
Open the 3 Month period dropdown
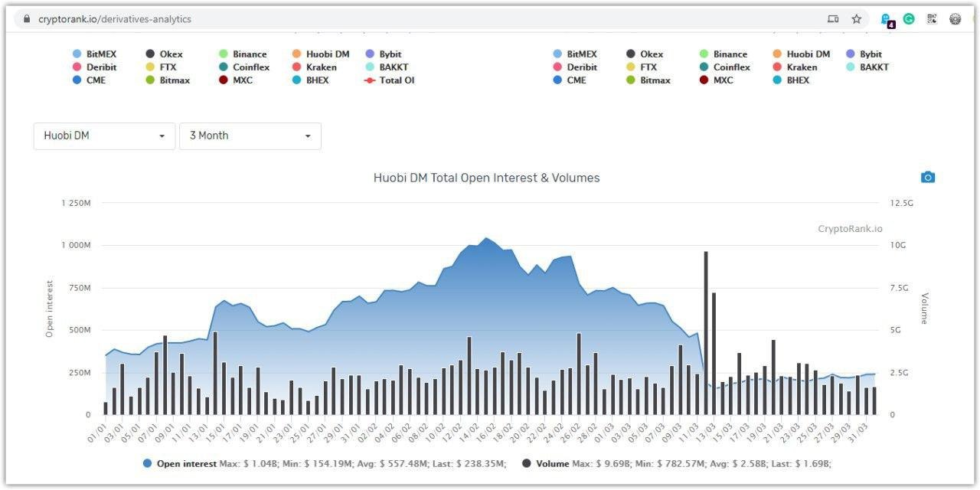point(250,136)
